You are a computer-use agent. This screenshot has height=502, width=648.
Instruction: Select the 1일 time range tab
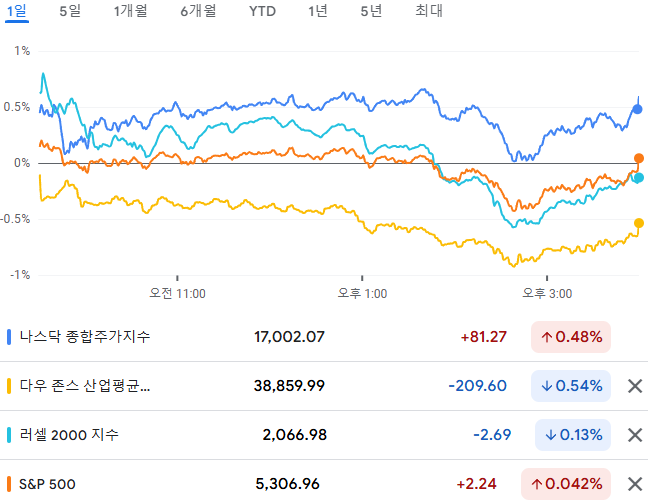tap(17, 11)
